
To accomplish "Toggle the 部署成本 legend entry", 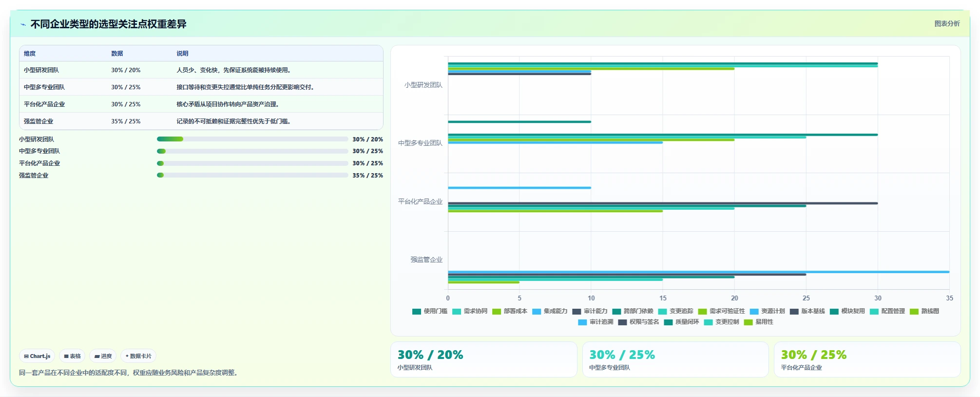I will tap(510, 311).
